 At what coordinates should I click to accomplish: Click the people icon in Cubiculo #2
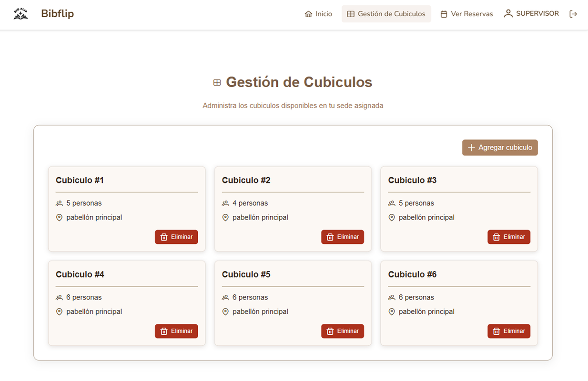point(225,203)
